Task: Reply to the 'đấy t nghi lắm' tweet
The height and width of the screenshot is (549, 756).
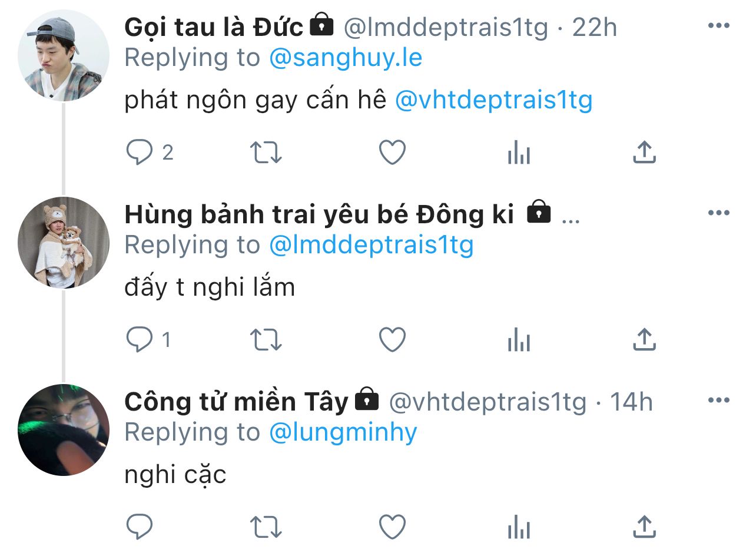Action: [140, 340]
